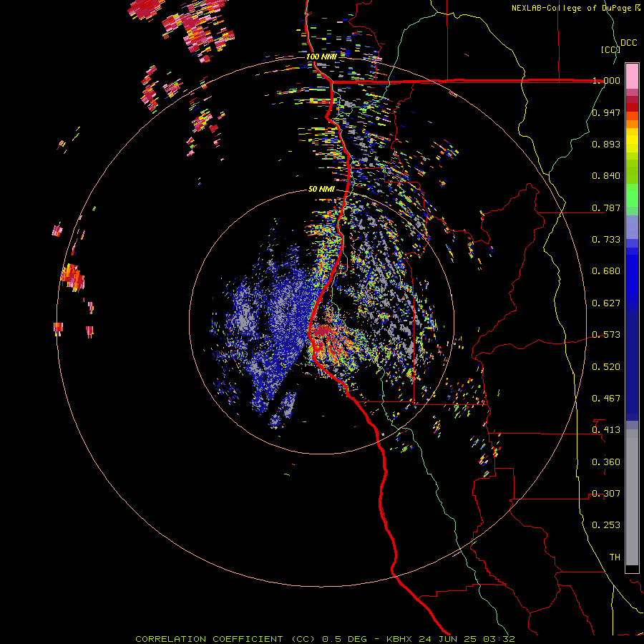Pick the lavender color bar segment
This screenshot has height=644, width=644.
point(632,228)
